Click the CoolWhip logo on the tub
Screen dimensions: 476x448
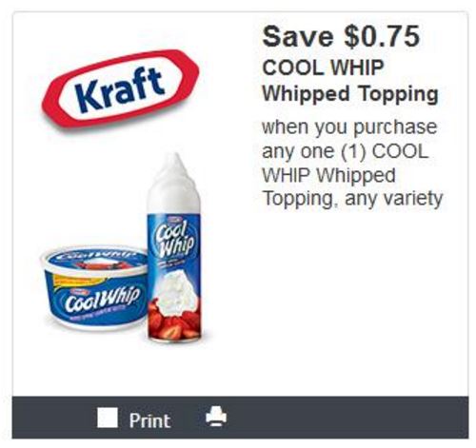102,299
